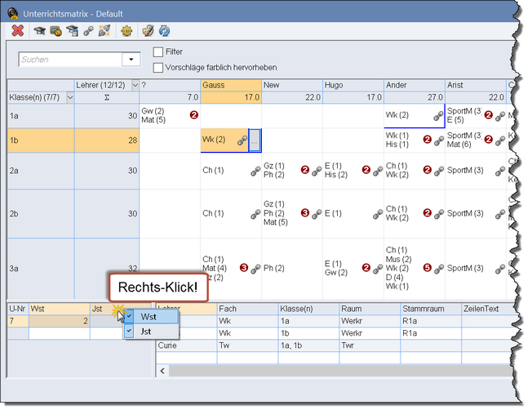Select class row 1a header
Image resolution: width=532 pixels, height=410 pixels.
pos(41,116)
